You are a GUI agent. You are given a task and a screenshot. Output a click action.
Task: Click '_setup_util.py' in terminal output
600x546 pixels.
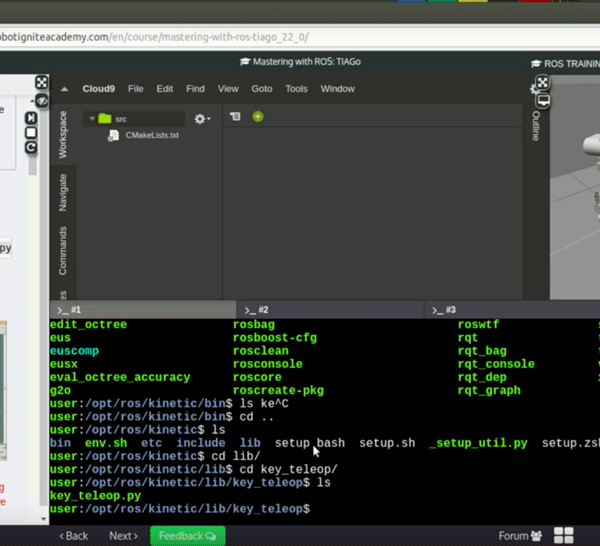[478, 443]
